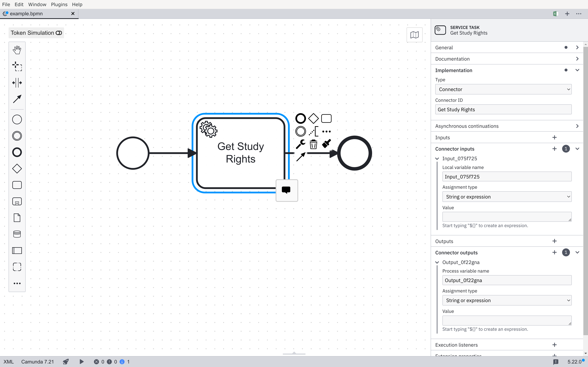This screenshot has height=367, width=588.
Task: Add a new Connector inputs entry
Action: coord(554,149)
